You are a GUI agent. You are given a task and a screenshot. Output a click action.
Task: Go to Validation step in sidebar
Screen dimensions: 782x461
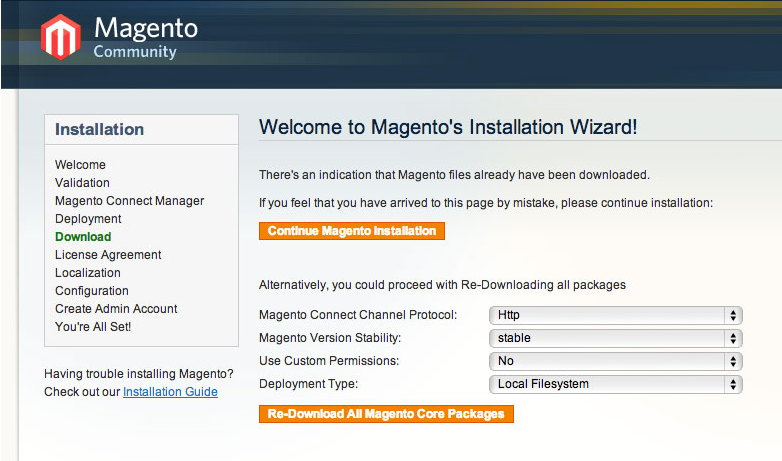coord(82,183)
